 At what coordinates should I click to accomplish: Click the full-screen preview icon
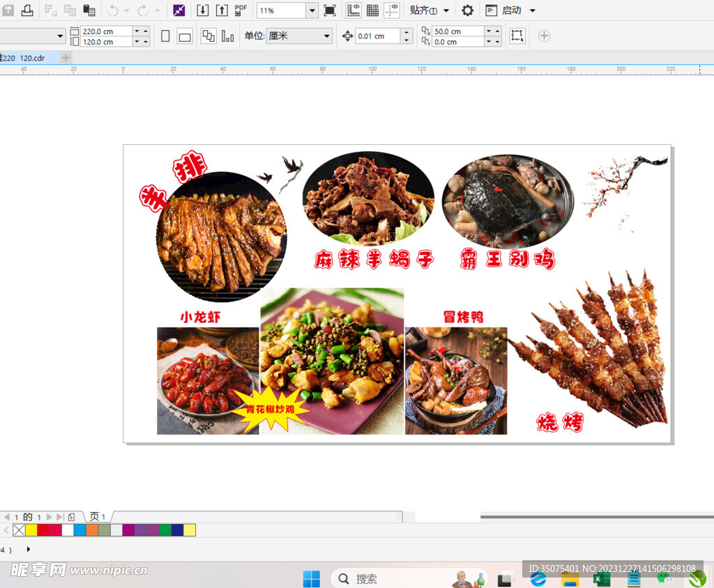tap(330, 10)
